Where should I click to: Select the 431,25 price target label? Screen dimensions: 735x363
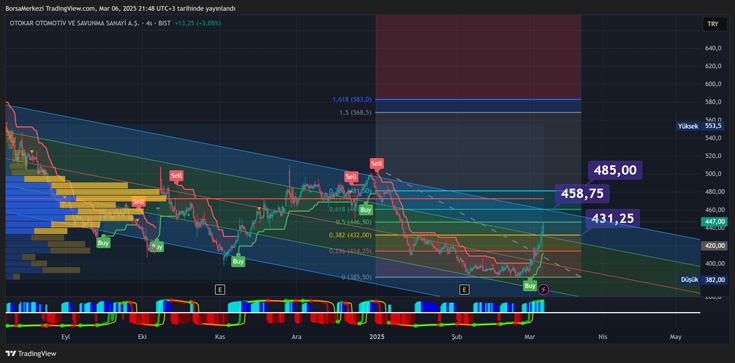click(612, 218)
